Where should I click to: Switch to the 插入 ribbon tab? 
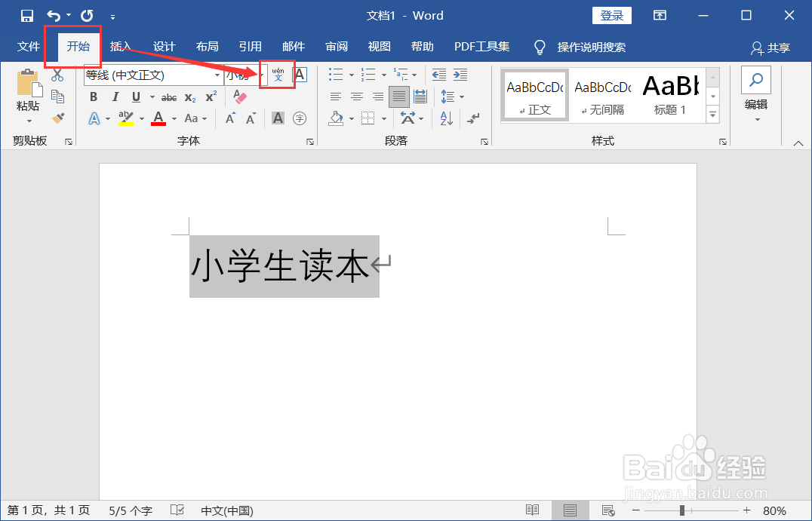click(x=120, y=46)
